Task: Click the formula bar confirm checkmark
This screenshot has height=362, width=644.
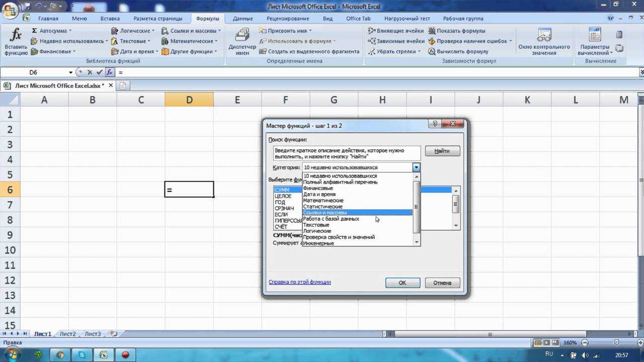Action: click(99, 72)
